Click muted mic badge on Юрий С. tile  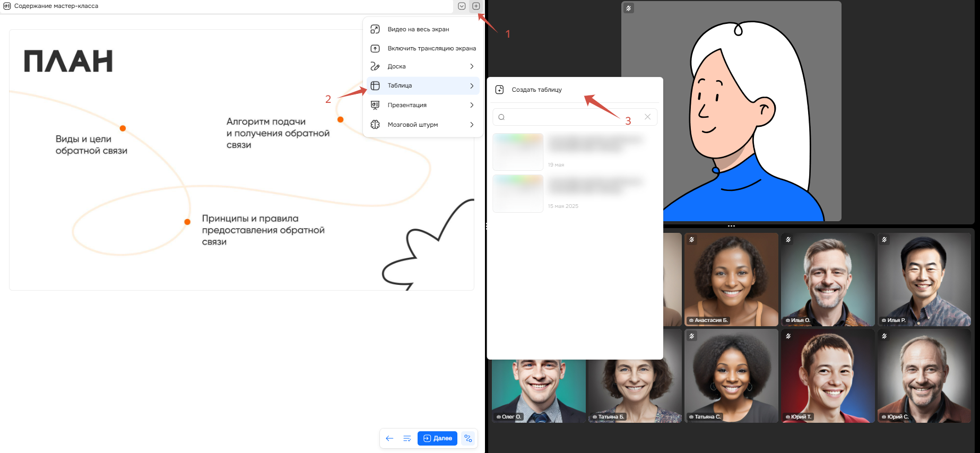click(x=884, y=336)
